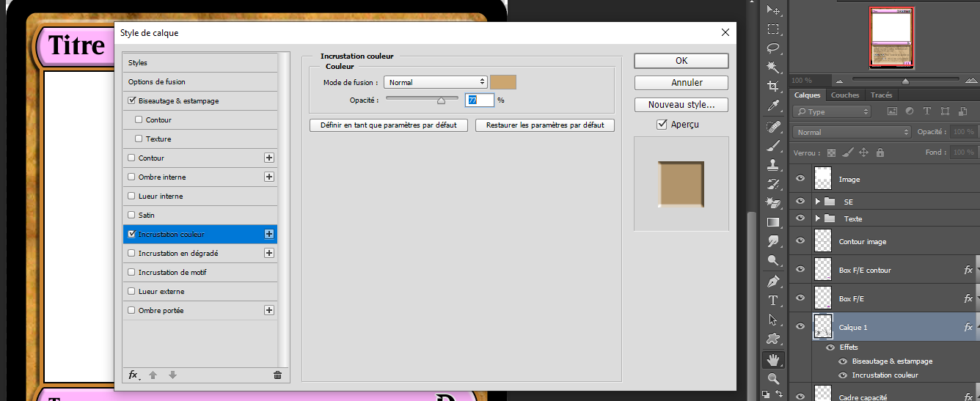Select the Gradient tool
The image size is (980, 401).
(x=773, y=222)
